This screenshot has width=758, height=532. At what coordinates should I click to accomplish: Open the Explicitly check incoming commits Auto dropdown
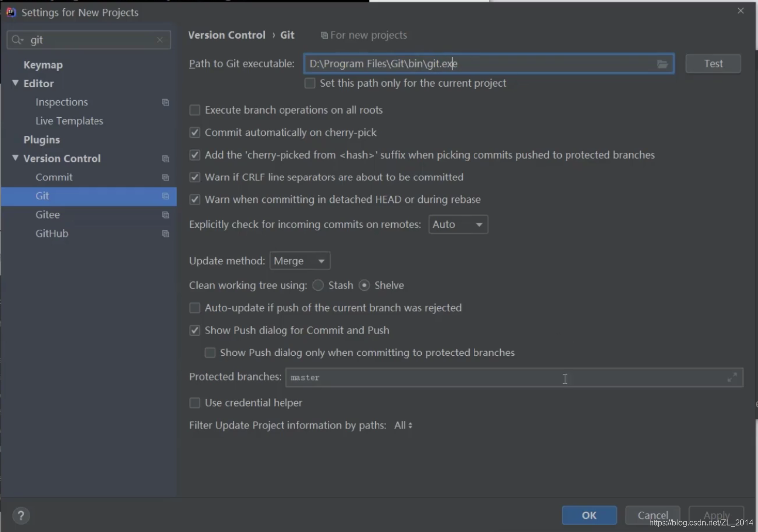coord(458,225)
